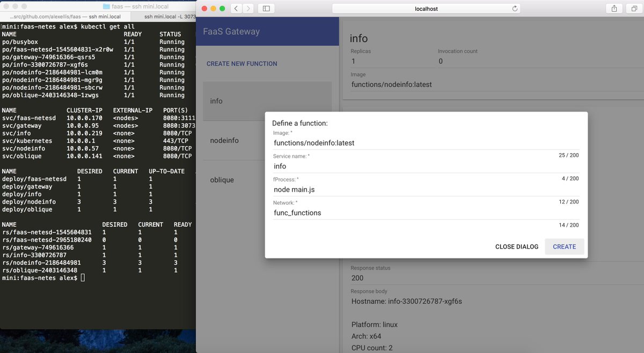Click svc/kubernetes row in terminal
This screenshot has height=353, width=644.
97,141
